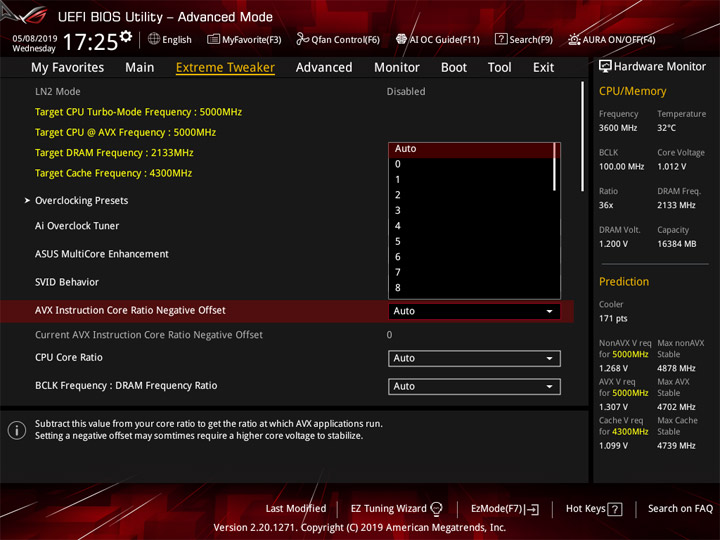Click the main settings page scrollbar

pos(583,137)
